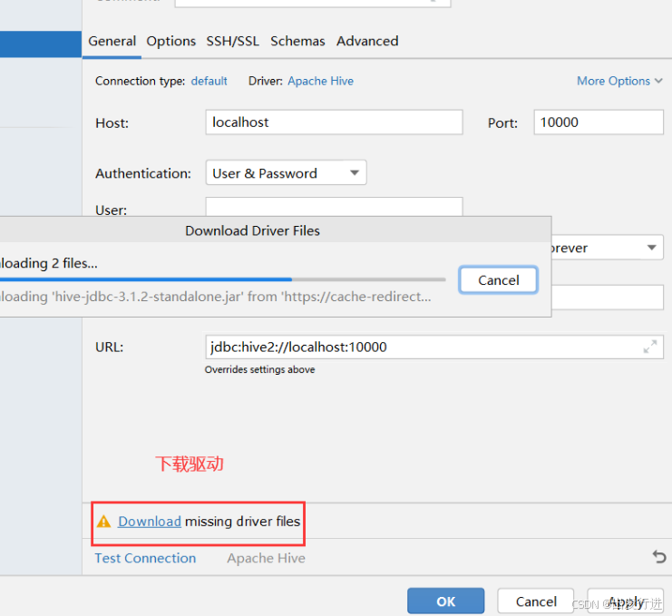The height and width of the screenshot is (616, 672).
Task: Click Download missing driver files link
Action: [x=150, y=522]
